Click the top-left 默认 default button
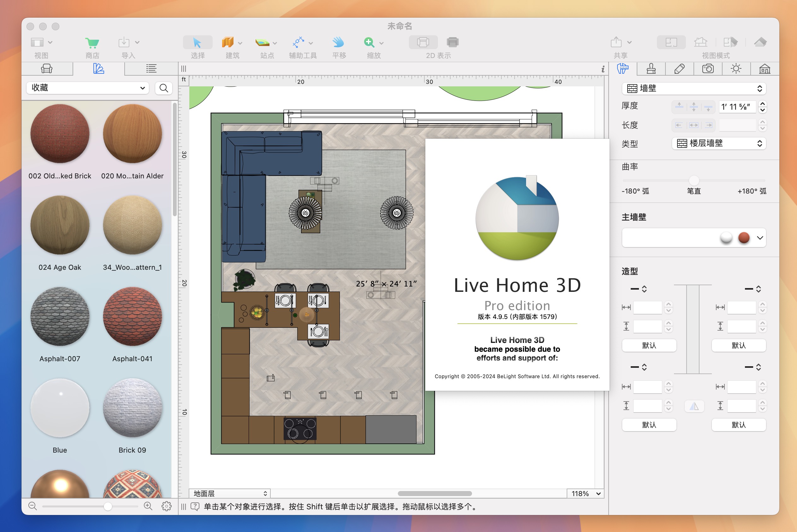Viewport: 797px width, 532px height. coord(649,345)
